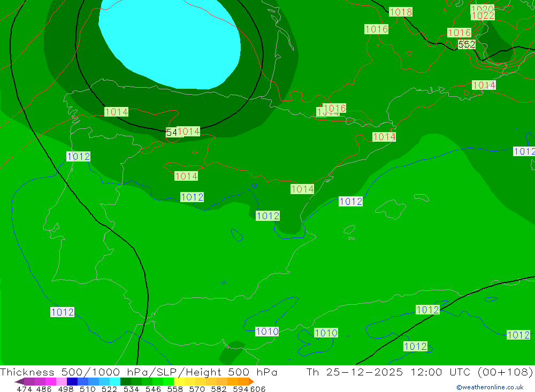535x392 pixels.
Task: Click the "1016" label nearest the "1018" label
Action: tap(376, 29)
